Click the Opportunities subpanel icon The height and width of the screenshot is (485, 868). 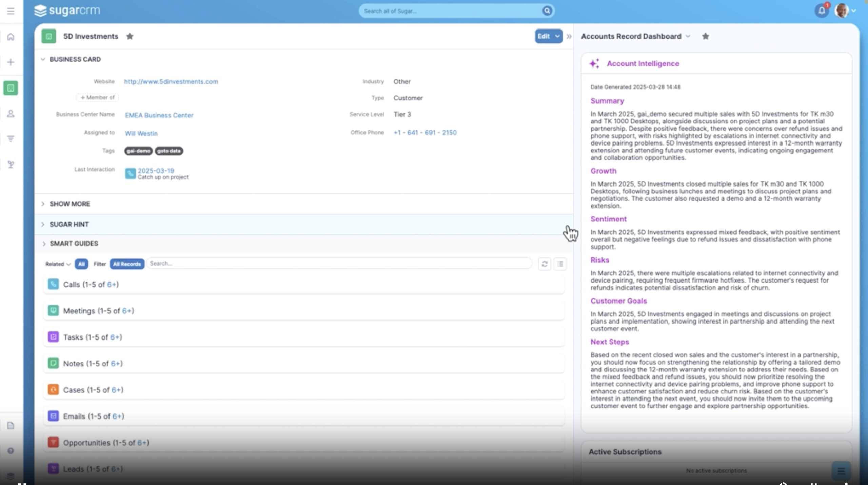[53, 442]
